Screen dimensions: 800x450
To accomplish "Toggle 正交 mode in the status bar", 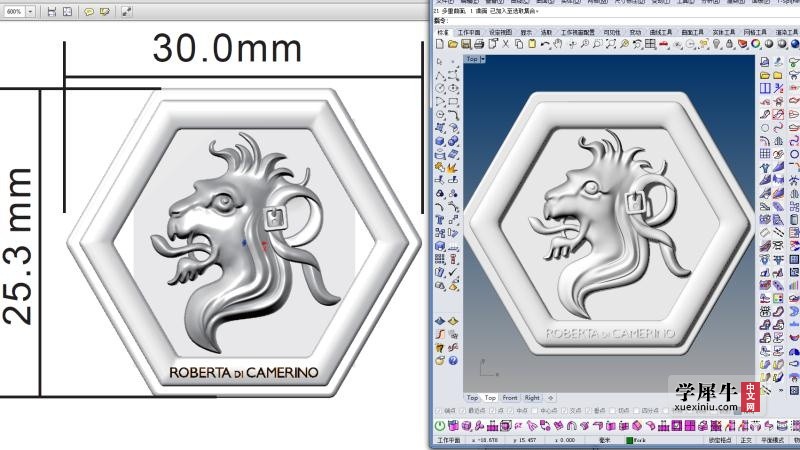I will point(746,440).
